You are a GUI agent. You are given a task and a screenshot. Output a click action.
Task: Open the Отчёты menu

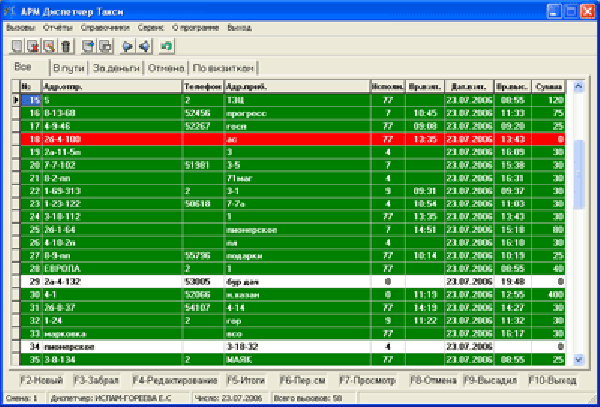pos(56,27)
